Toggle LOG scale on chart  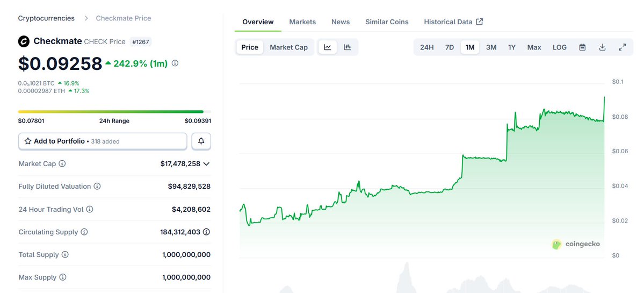click(x=560, y=47)
